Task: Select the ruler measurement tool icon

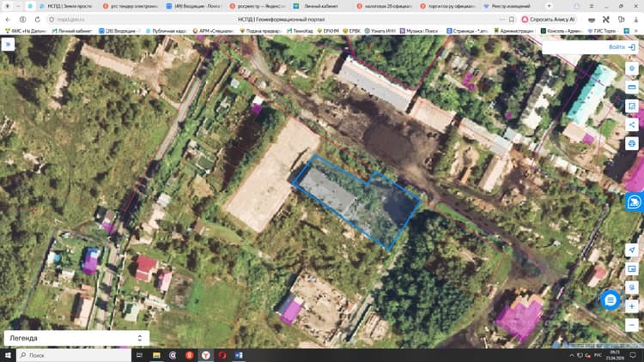Action: [x=632, y=87]
